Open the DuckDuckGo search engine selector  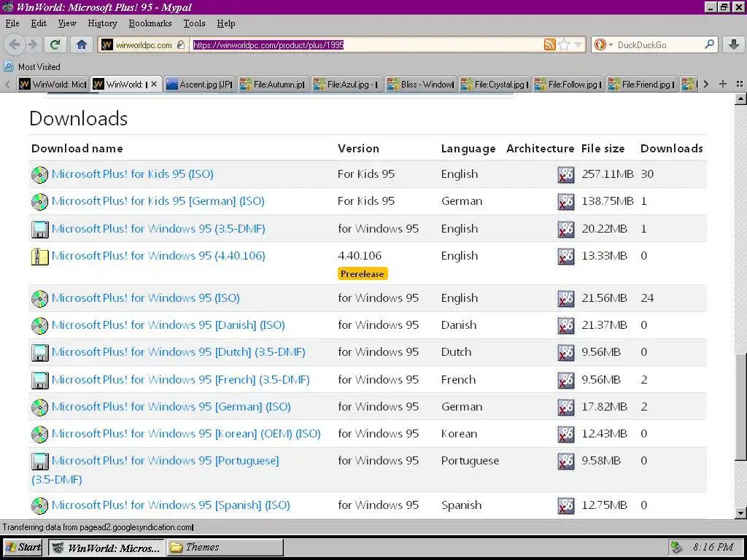pos(603,44)
